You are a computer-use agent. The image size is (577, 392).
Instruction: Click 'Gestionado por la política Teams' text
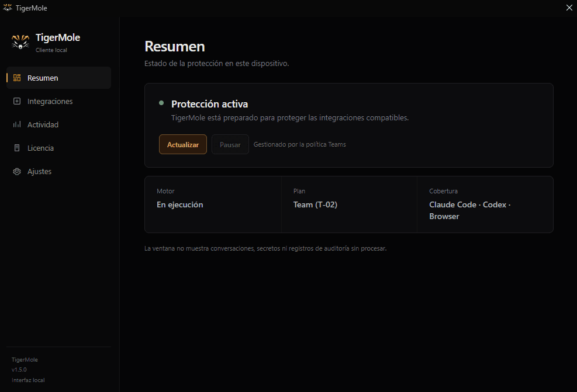[x=299, y=144]
